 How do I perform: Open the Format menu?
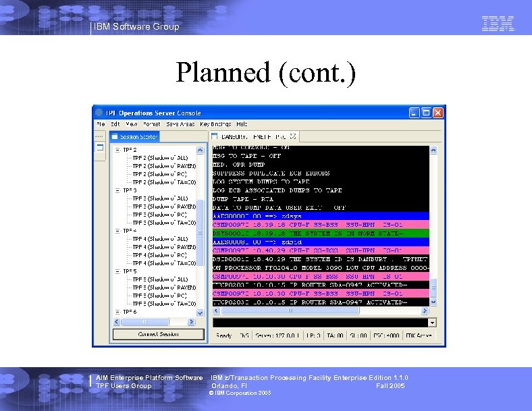point(152,124)
